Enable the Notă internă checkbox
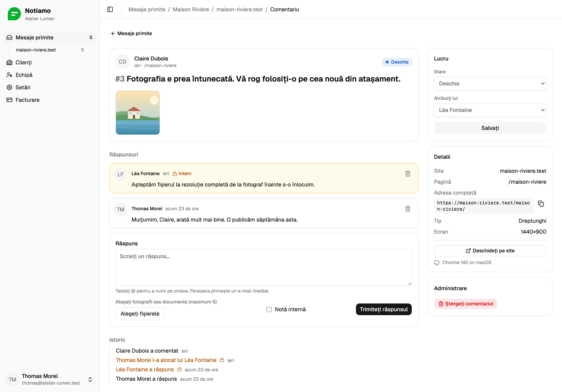Image resolution: width=562 pixels, height=392 pixels. point(269,309)
